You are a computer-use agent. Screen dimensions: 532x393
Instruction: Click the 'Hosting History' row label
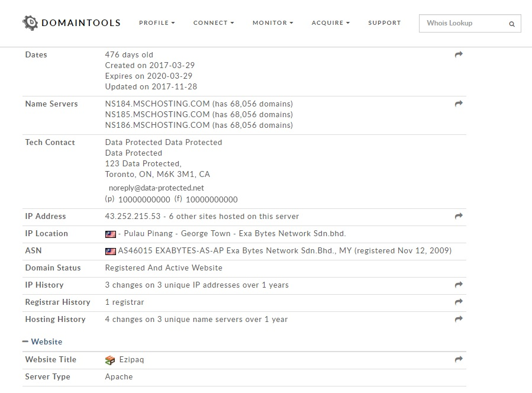point(55,320)
